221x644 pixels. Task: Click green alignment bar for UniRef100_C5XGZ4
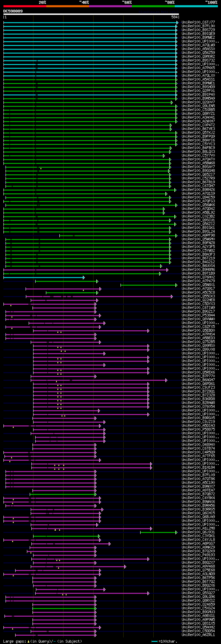65,608
